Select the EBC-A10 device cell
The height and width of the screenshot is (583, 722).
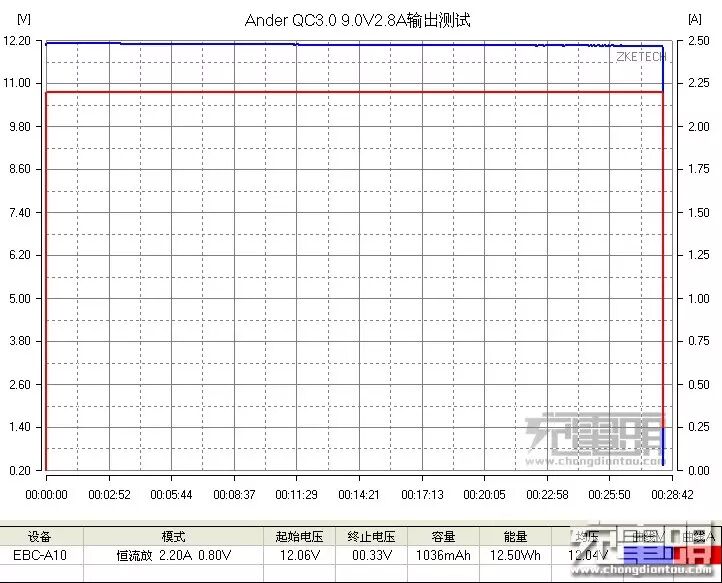click(40, 555)
